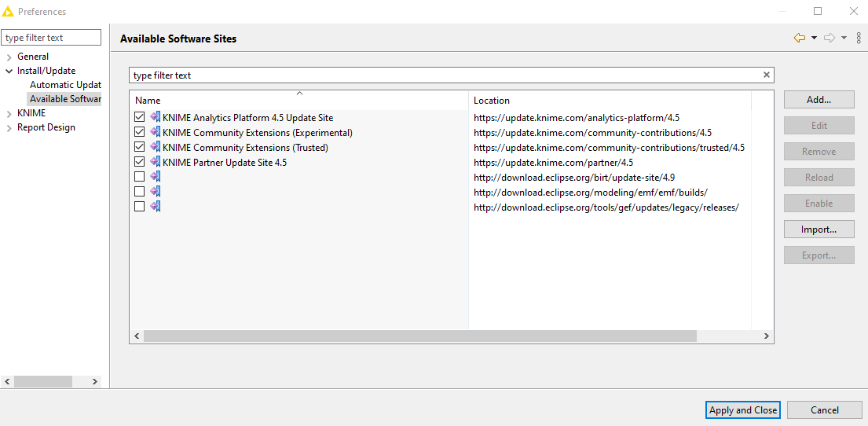The height and width of the screenshot is (426, 868).
Task: Click the KNIME Partner Update Site icon
Action: tap(155, 163)
